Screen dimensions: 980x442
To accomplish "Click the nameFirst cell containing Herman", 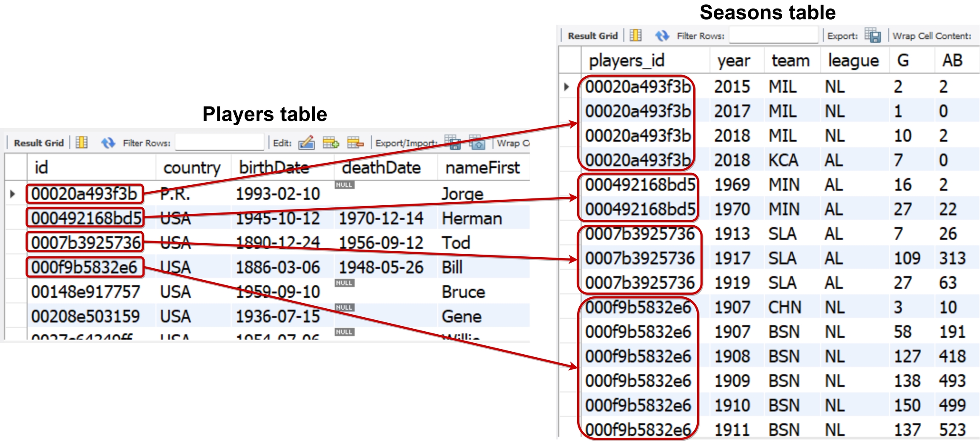I will (472, 219).
